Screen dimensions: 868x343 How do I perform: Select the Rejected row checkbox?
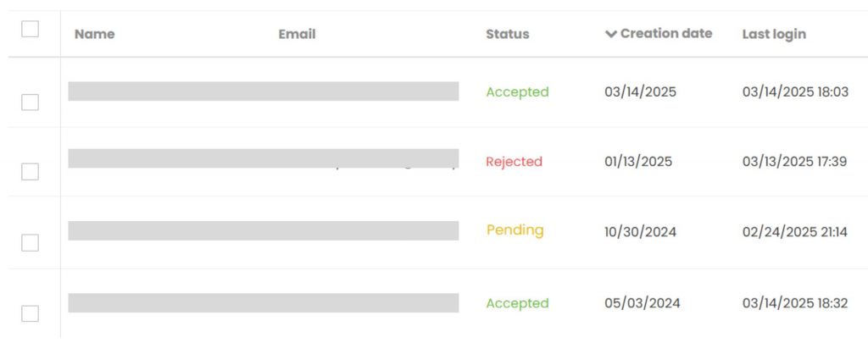(30, 171)
